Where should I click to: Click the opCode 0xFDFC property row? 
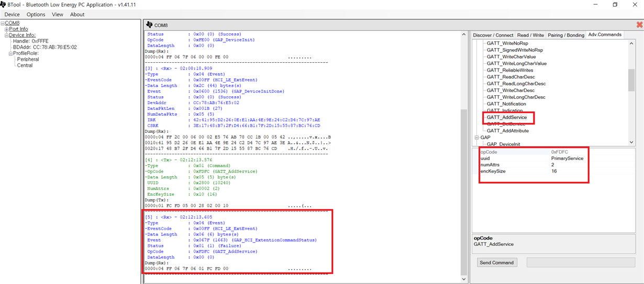(x=554, y=152)
